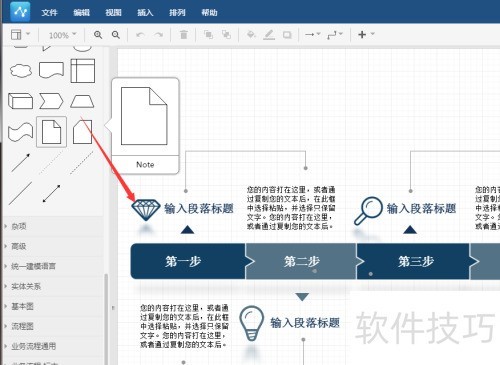Open the 排列 menu
This screenshot has height=365, width=500.
(177, 13)
